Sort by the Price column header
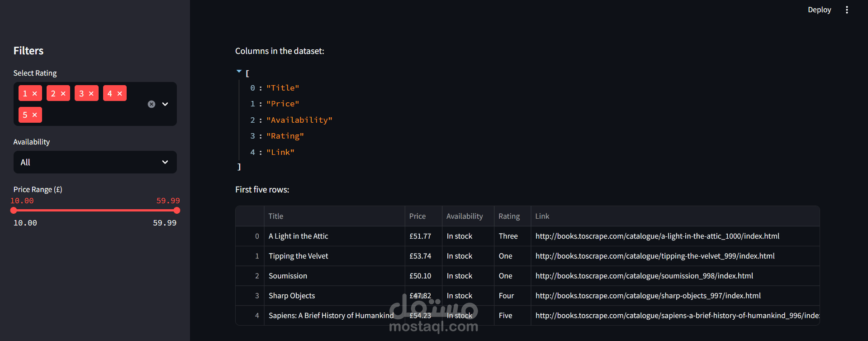Image resolution: width=868 pixels, height=341 pixels. pyautogui.click(x=423, y=216)
